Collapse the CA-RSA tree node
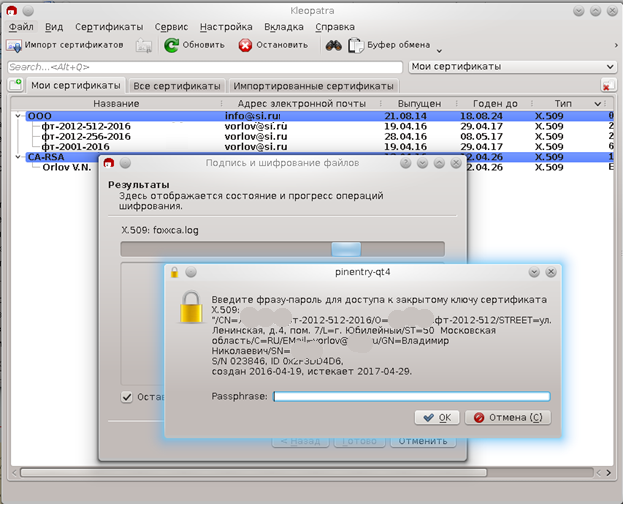Image resolution: width=624 pixels, height=505 pixels. tap(18, 157)
